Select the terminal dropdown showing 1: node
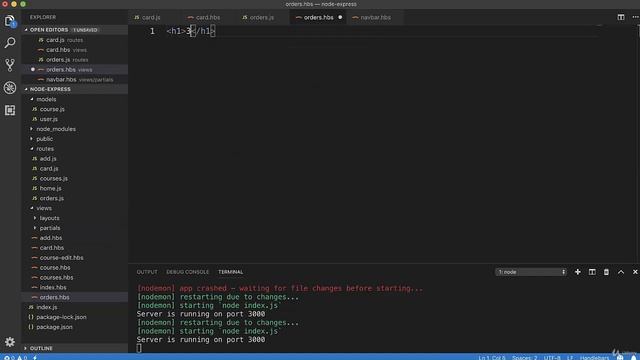 (531, 272)
